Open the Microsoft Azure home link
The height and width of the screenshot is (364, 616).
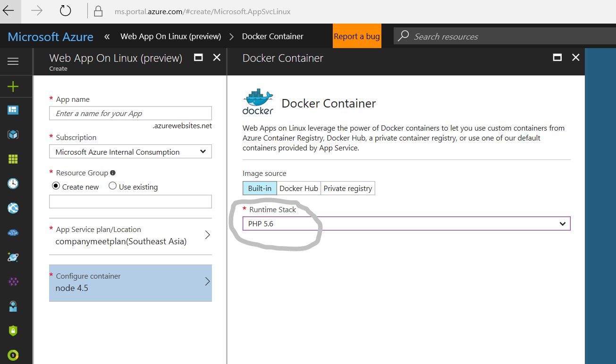(51, 37)
